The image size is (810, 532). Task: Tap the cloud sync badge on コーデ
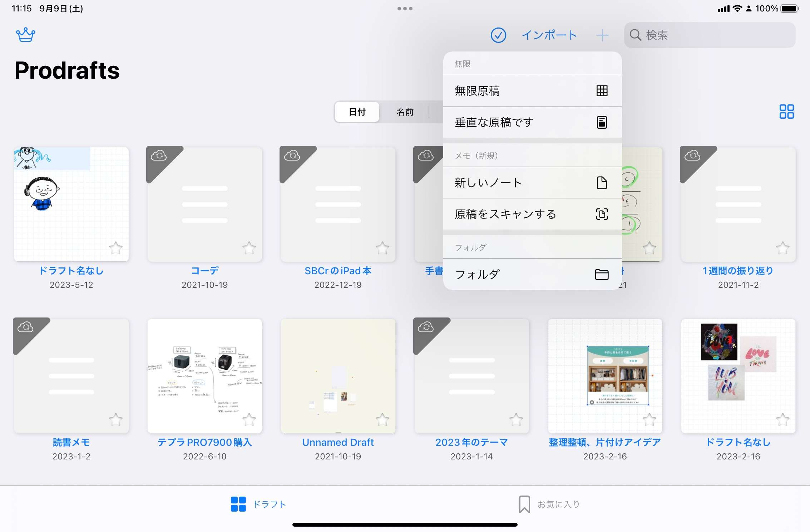(x=159, y=155)
